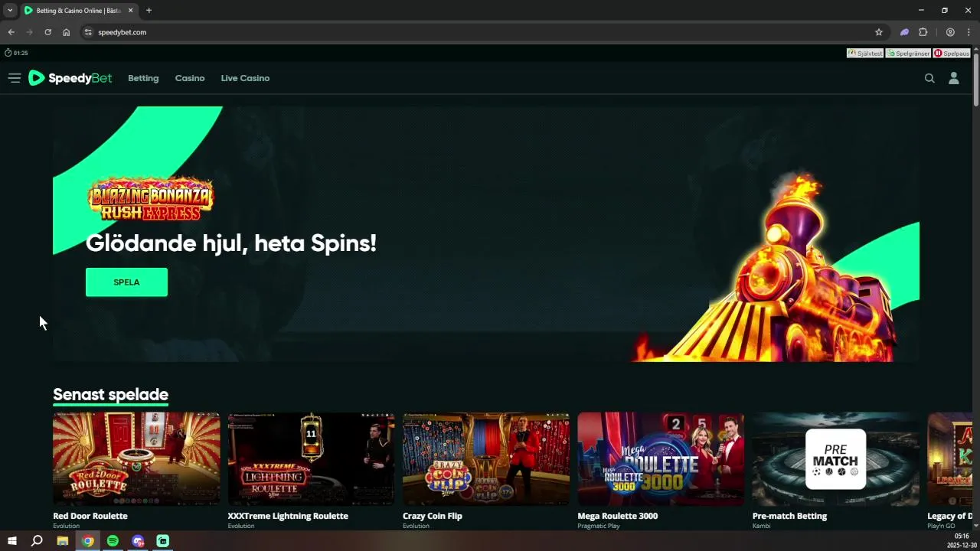Click the 'Red Door Roulette' title text
The width and height of the screenshot is (980, 551).
pyautogui.click(x=90, y=516)
